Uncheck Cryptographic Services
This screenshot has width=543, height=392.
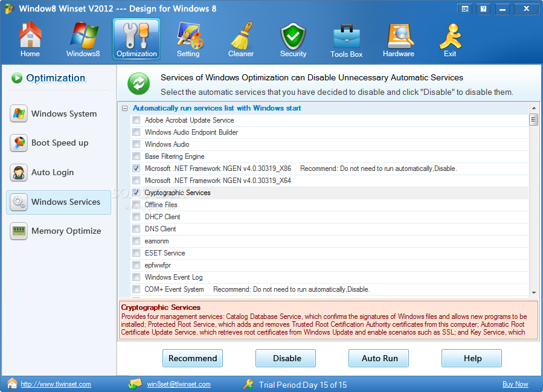click(137, 193)
